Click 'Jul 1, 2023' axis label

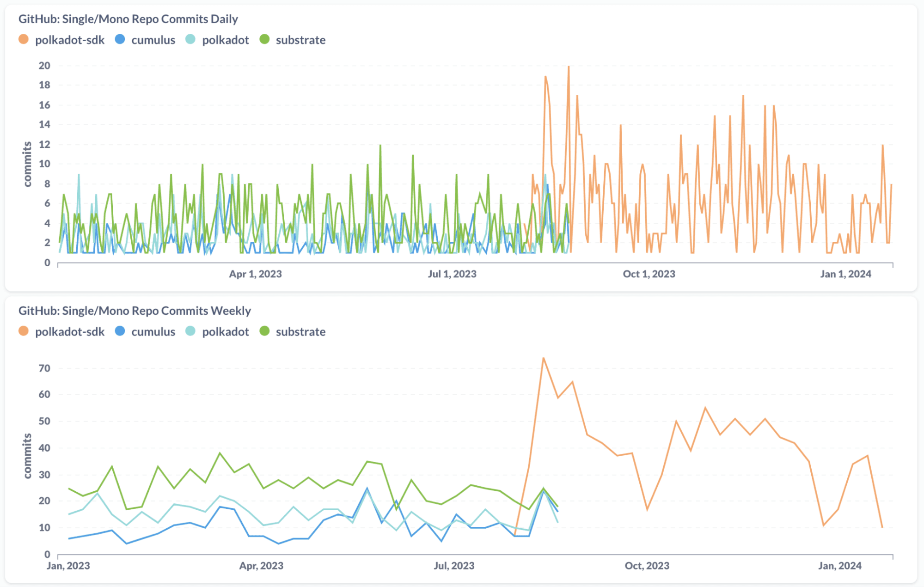452,274
